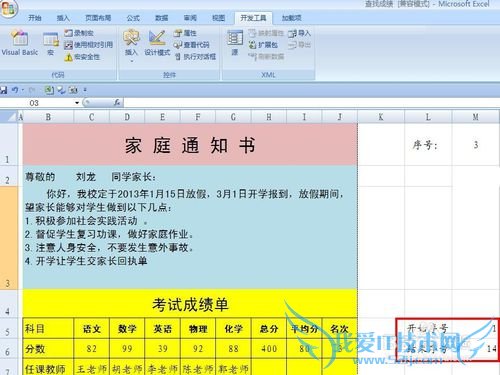Click the cell with value 3 beside 序号
500x375 pixels.
(x=476, y=145)
